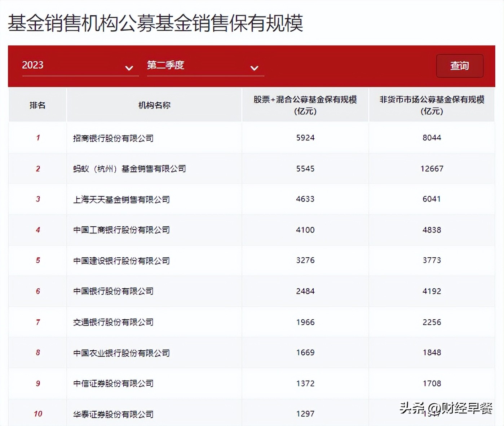Select the 排名 ranking column header

pyautogui.click(x=37, y=105)
